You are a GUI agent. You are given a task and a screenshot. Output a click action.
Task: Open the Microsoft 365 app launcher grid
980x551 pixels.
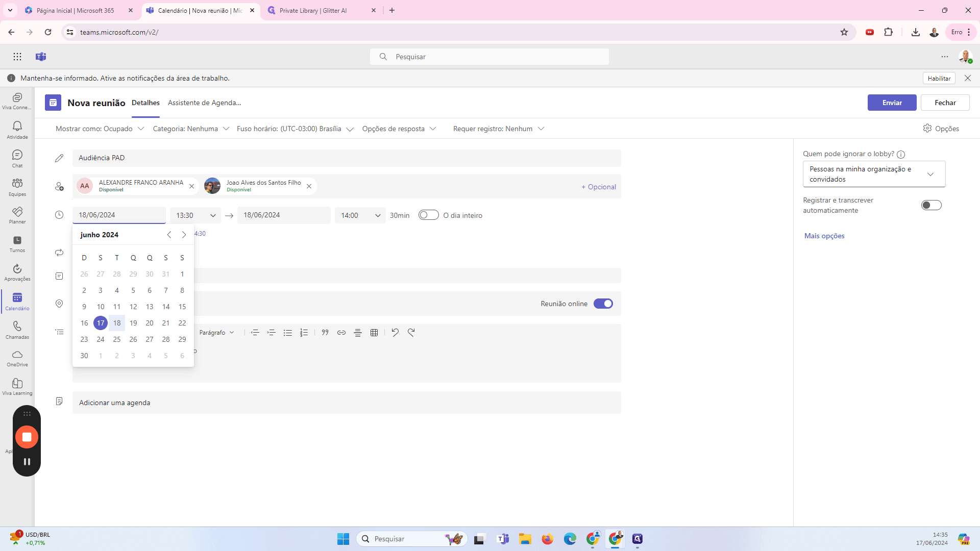17,57
